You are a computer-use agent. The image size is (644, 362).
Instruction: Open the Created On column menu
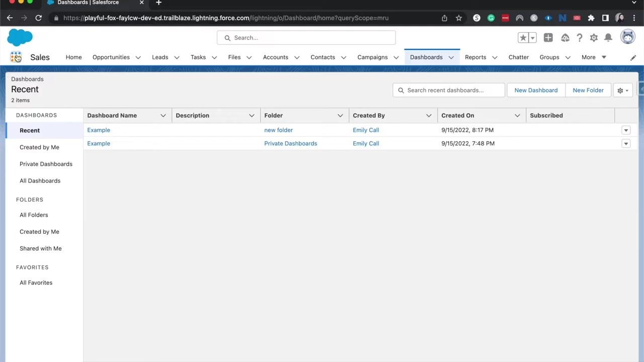click(x=517, y=116)
